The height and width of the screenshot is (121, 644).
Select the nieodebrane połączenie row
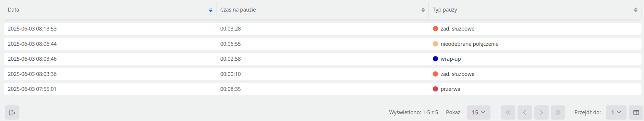[322, 44]
